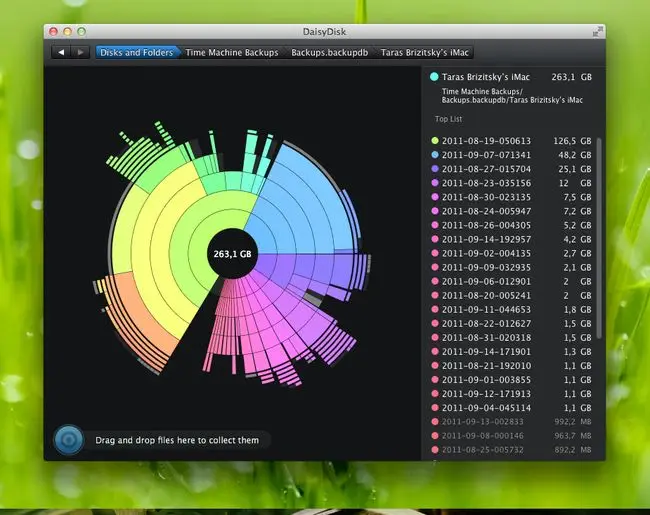The height and width of the screenshot is (515, 650).
Task: Select backup 2011-09-11-044653
Action: tap(512, 310)
